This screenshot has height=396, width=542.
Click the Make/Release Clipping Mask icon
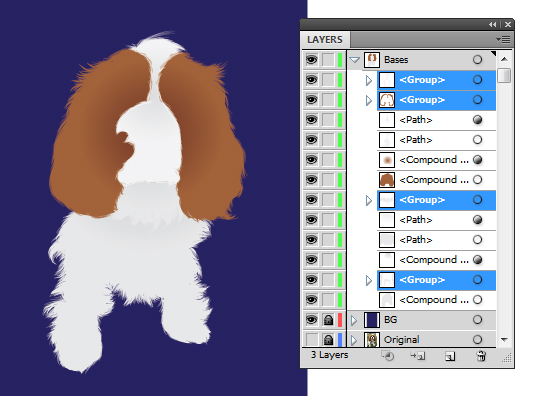pyautogui.click(x=388, y=356)
